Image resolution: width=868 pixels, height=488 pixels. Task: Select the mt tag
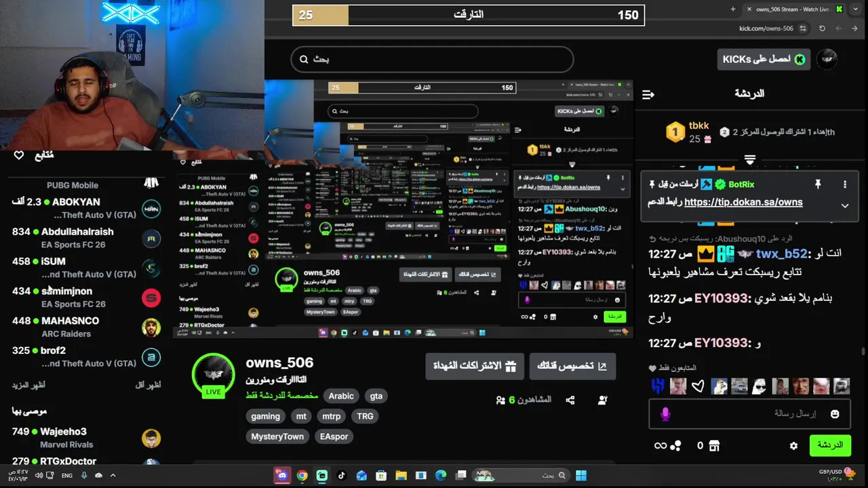click(x=301, y=416)
